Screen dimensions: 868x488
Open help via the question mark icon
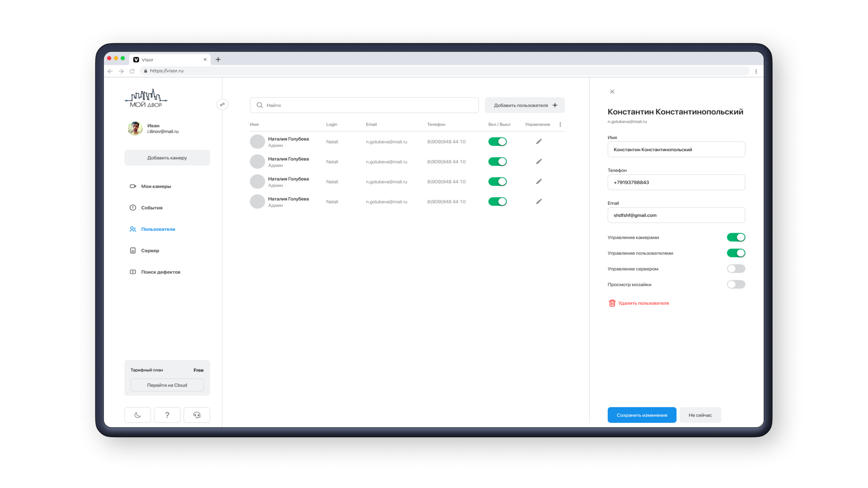point(167,415)
